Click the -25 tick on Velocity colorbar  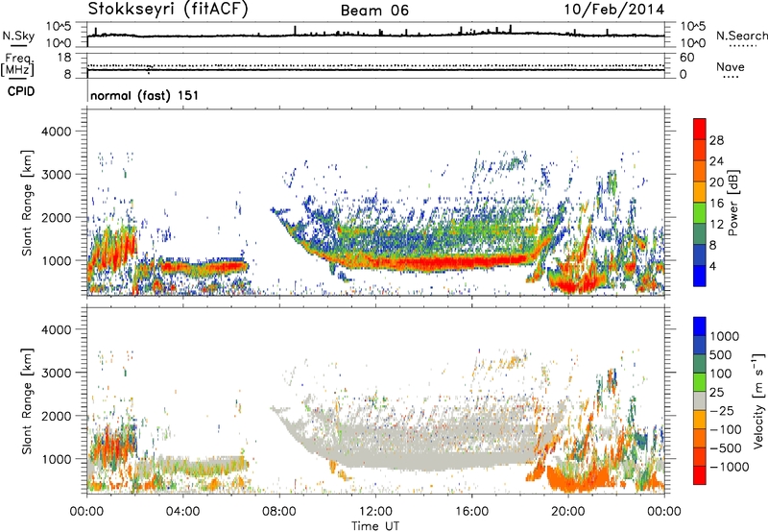pos(722,410)
